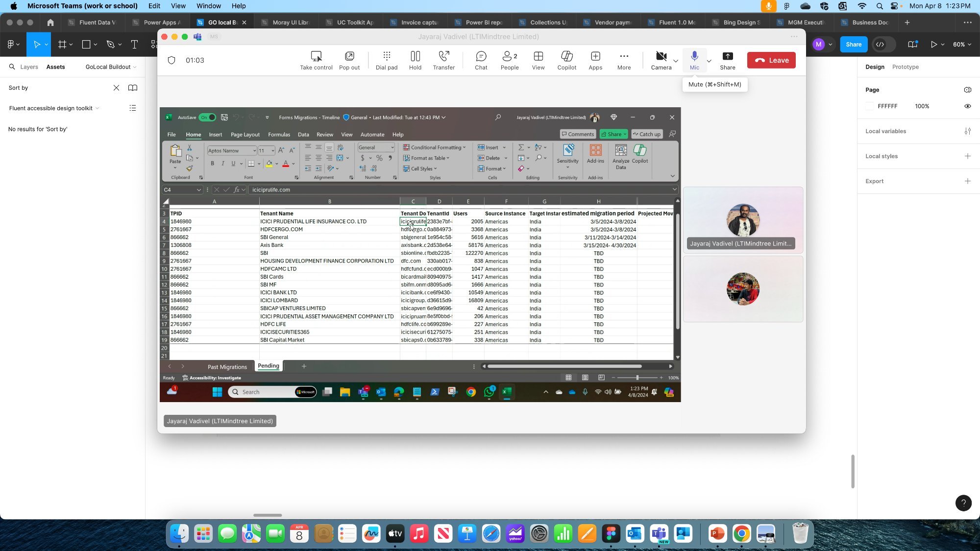Image resolution: width=980 pixels, height=551 pixels.
Task: Open the GoLocal Buildout page dropdown
Action: pos(110,67)
